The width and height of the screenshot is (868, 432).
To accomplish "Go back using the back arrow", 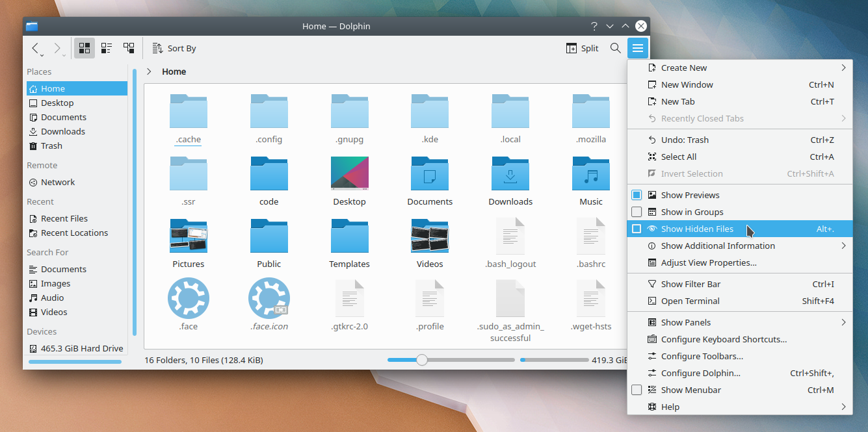I will coord(36,48).
